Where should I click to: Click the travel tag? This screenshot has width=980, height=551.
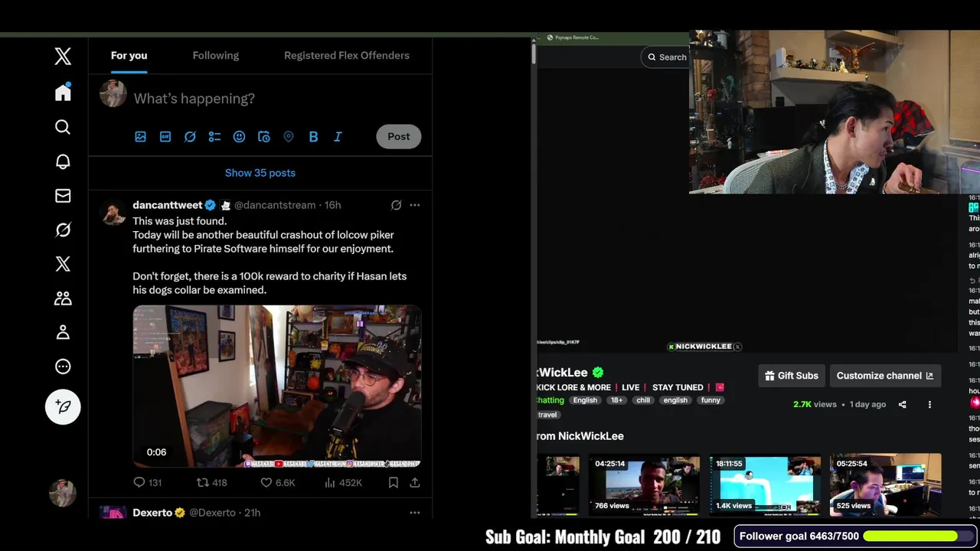click(547, 415)
